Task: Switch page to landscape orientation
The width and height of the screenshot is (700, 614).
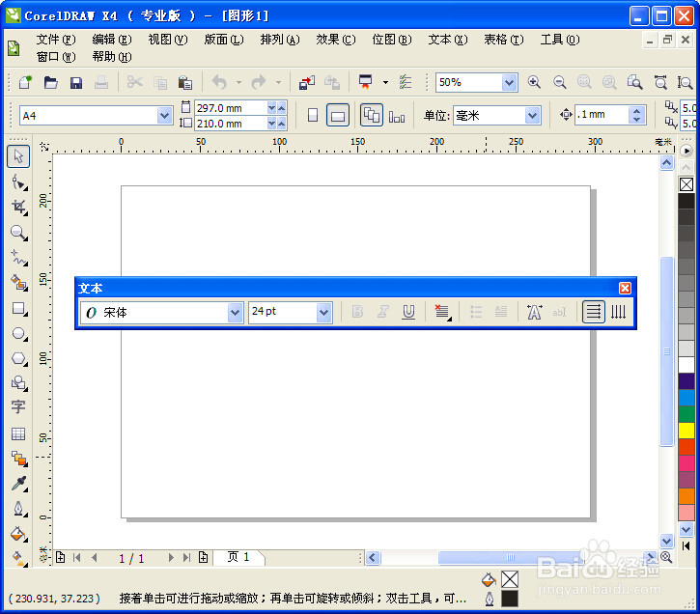Action: 338,116
